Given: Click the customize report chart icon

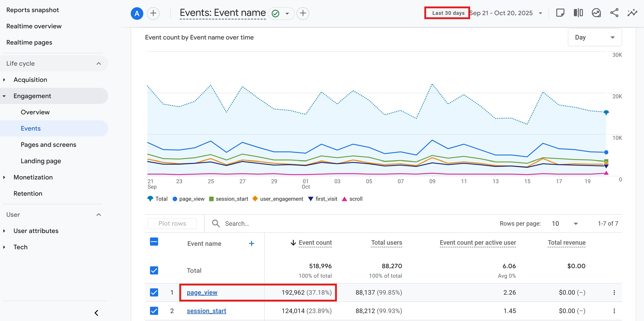Looking at the screenshot, I should click(x=596, y=13).
